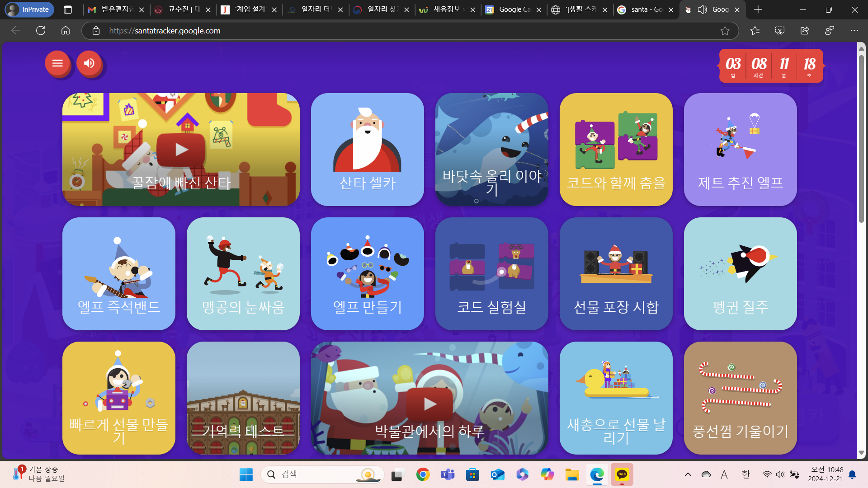Open Microsoft Store from the taskbar
868x488 pixels.
pos(472,474)
